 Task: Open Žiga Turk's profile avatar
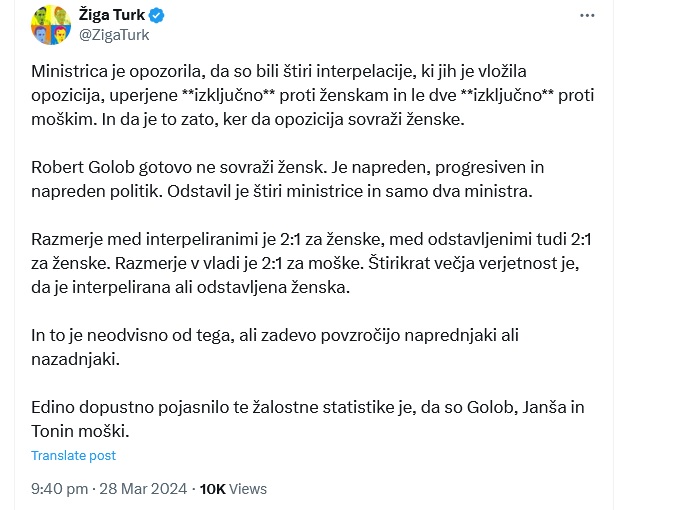[x=51, y=25]
